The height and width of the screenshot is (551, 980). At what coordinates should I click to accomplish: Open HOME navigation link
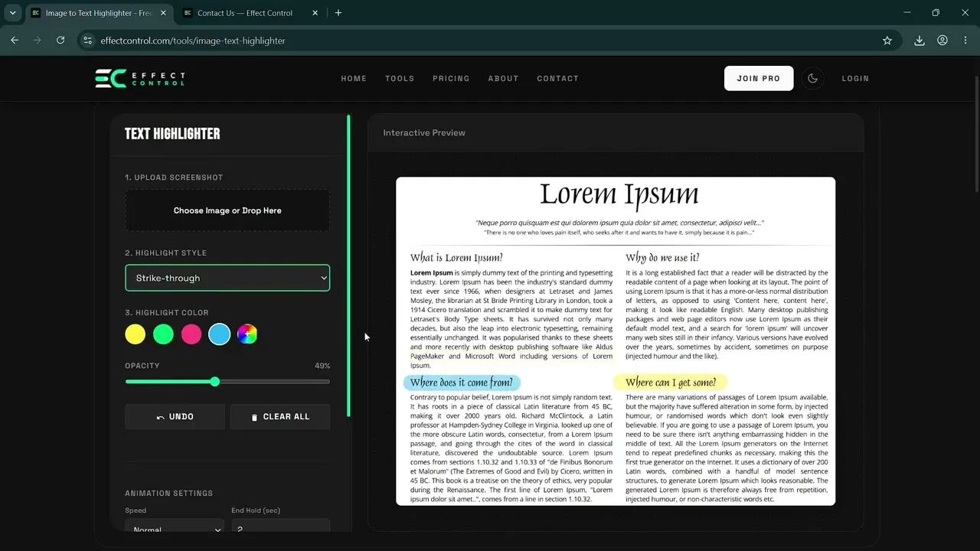pos(354,79)
